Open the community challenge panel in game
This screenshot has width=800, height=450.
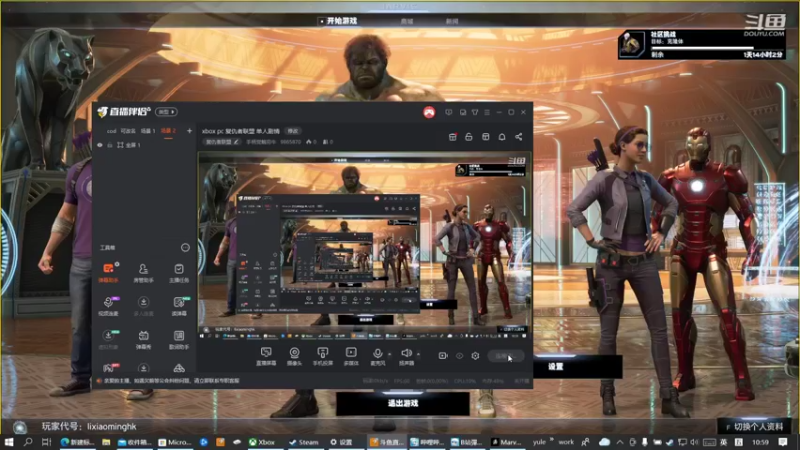point(702,44)
